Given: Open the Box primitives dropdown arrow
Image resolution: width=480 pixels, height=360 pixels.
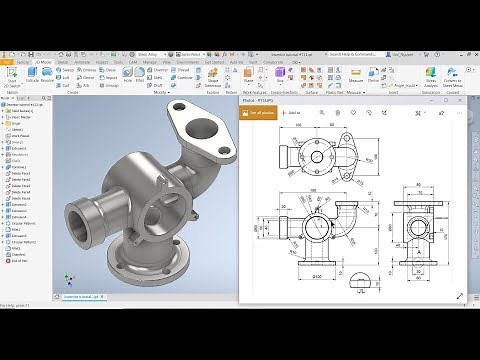Looking at the screenshot, I should pyautogui.click(x=280, y=84).
